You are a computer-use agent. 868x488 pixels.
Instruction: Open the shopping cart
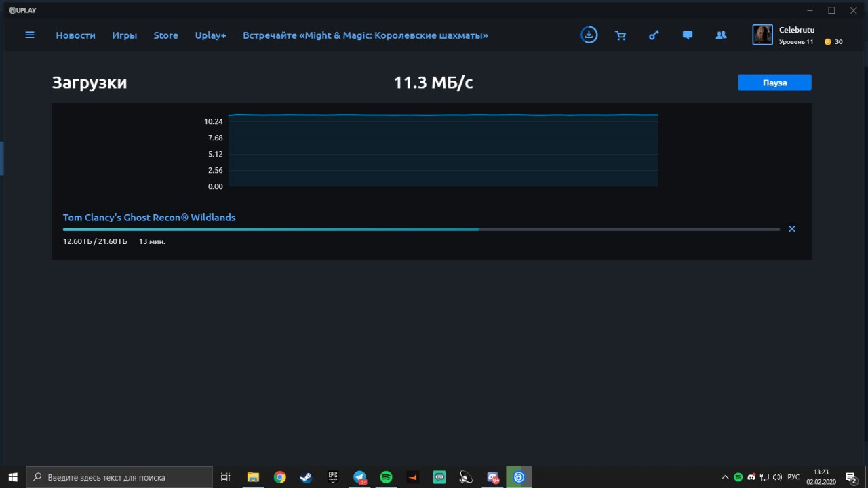click(x=620, y=35)
